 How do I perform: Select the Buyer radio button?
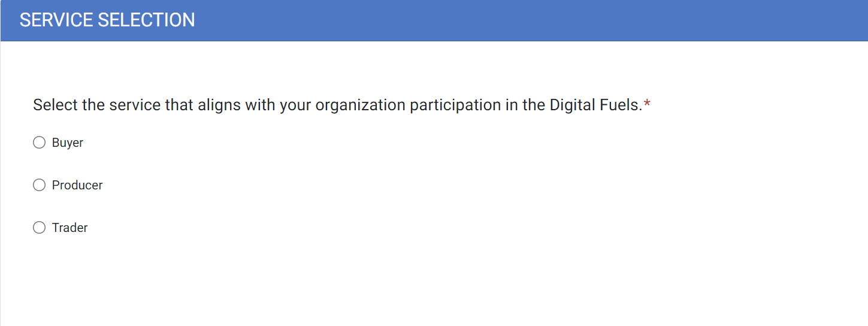[40, 143]
